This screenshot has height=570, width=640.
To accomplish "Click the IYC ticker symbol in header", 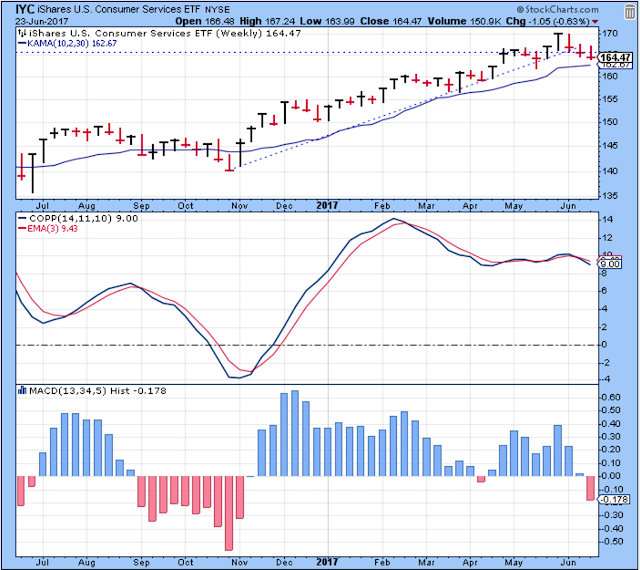I will pos(25,9).
